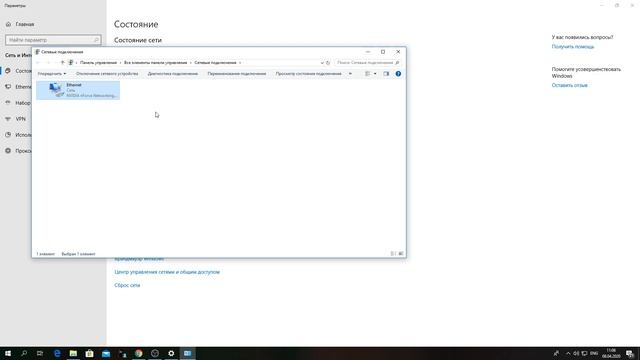Click the change view icon

coord(368,74)
